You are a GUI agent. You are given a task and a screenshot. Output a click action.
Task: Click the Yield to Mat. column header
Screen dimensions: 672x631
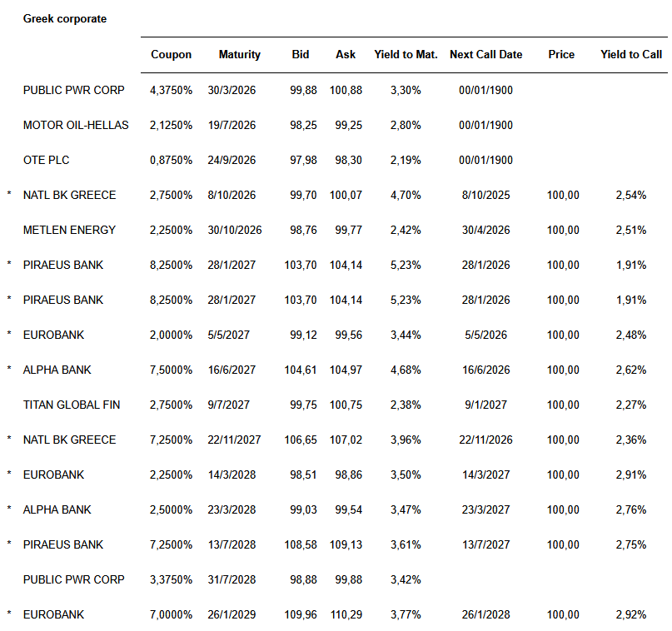tap(406, 54)
